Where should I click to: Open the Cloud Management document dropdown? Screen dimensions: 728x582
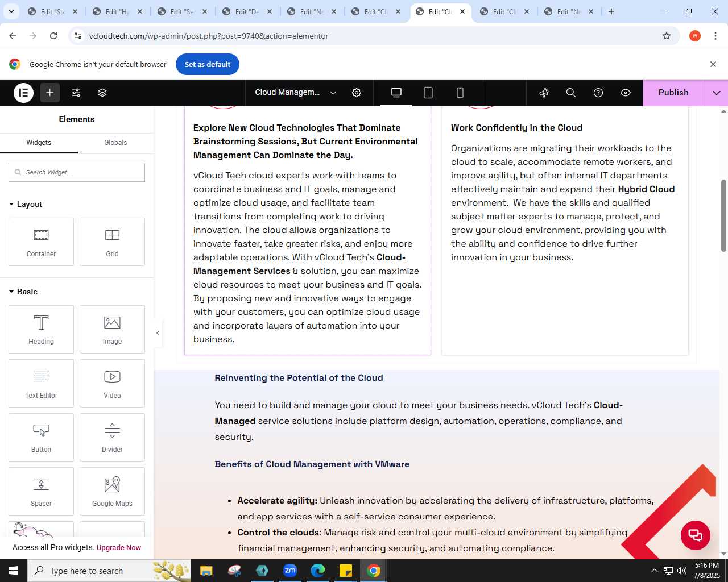click(296, 93)
